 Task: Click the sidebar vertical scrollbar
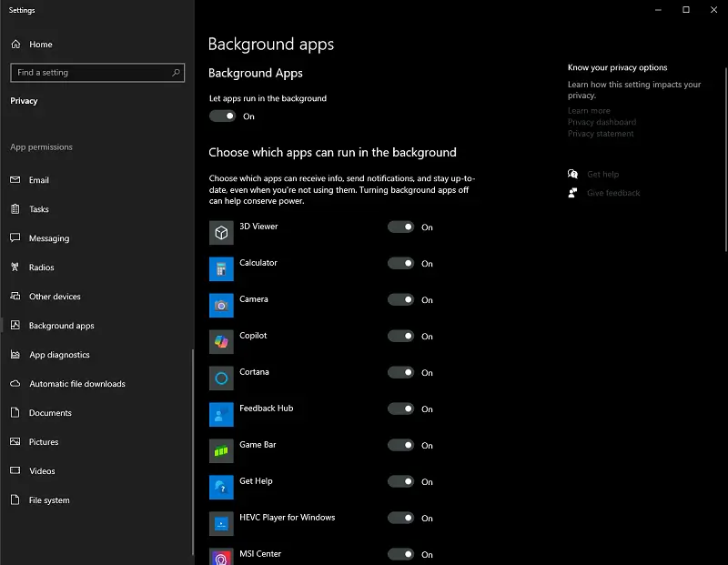(192, 450)
